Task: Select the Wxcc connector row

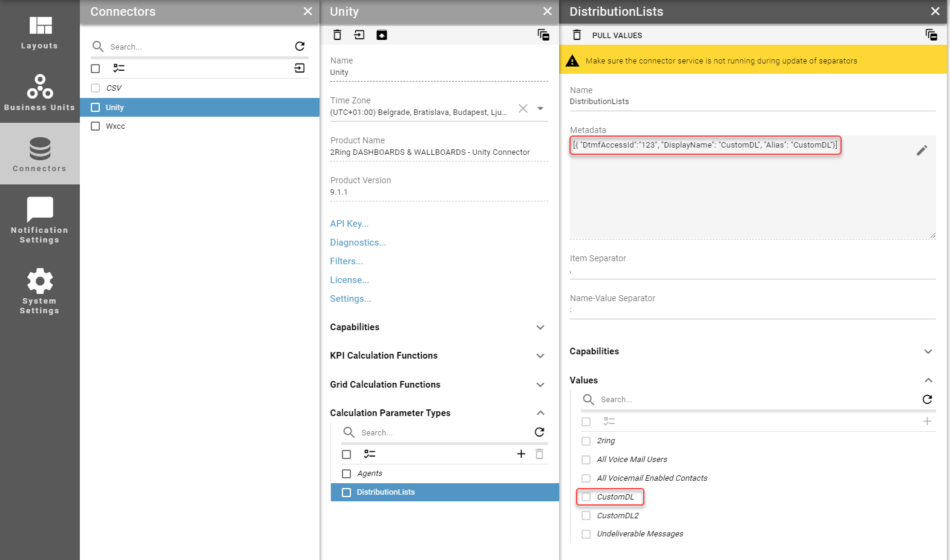Action: click(x=200, y=126)
